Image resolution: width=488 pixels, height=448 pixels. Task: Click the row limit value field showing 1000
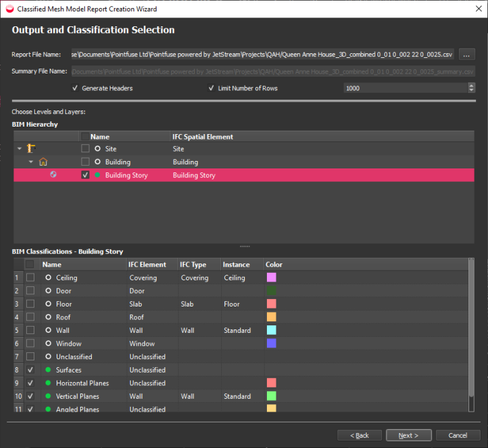point(406,88)
